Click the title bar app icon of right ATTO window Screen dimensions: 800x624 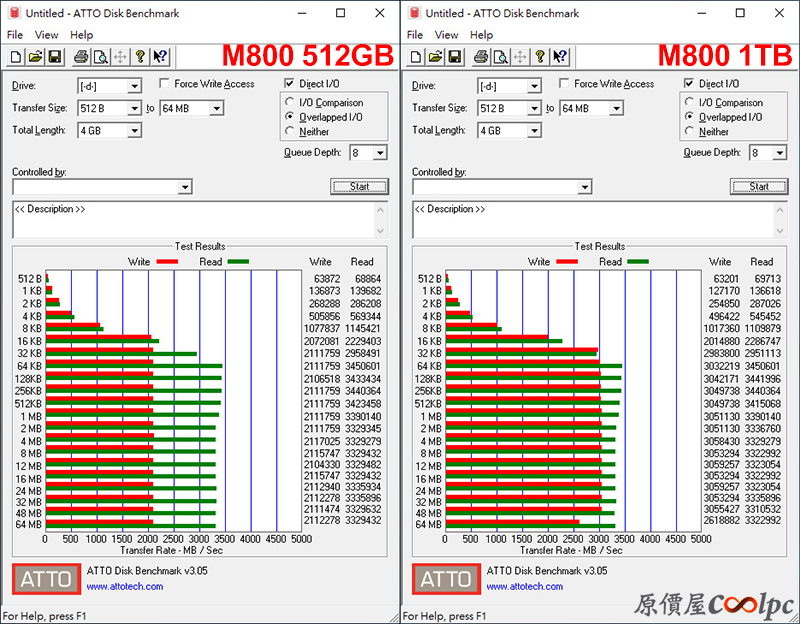414,13
